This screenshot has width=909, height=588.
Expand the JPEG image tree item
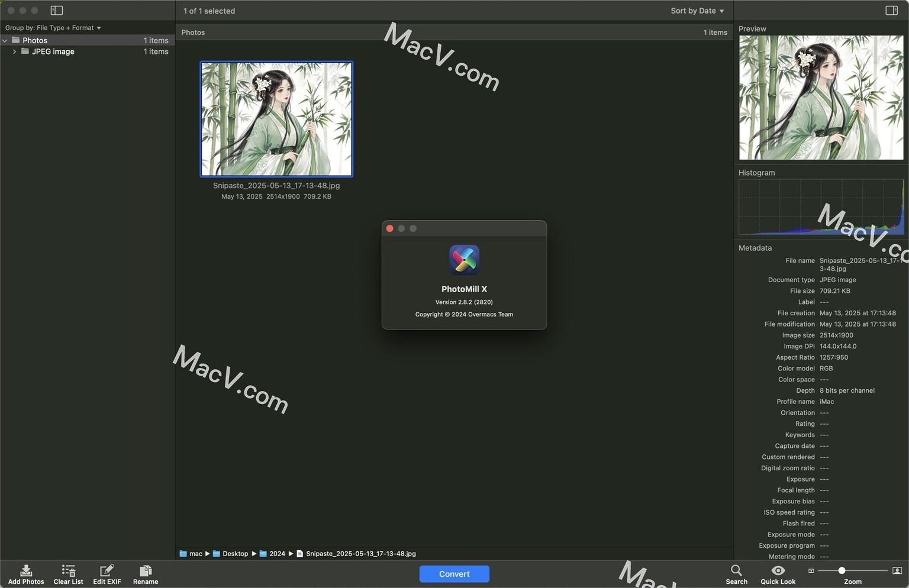[x=14, y=51]
